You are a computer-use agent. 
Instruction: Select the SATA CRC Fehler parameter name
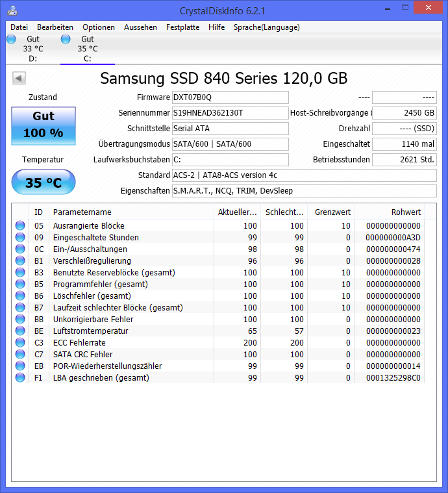pos(82,355)
